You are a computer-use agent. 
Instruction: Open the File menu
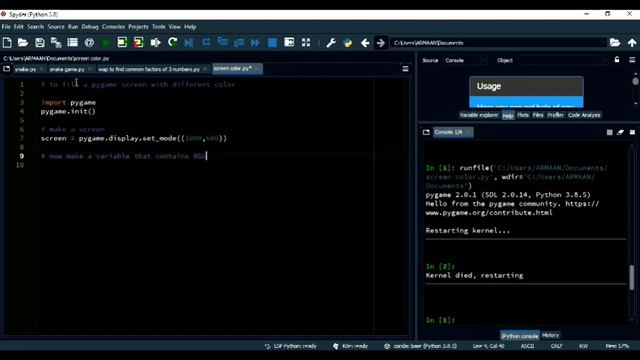click(x=6, y=27)
